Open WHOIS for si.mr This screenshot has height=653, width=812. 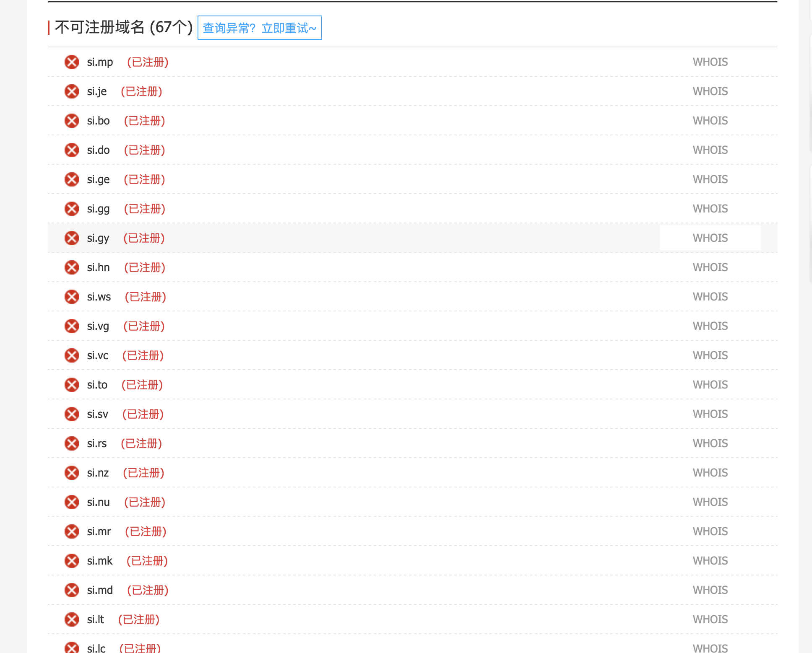pos(710,531)
